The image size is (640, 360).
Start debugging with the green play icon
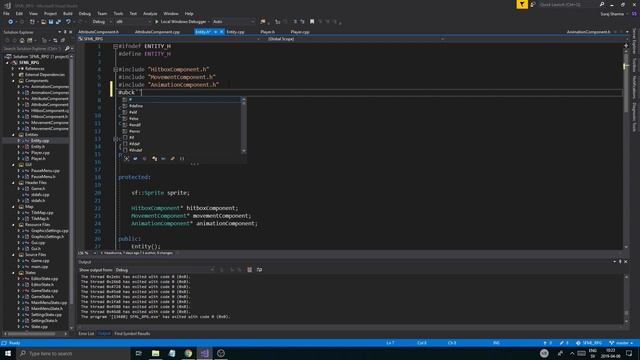pyautogui.click(x=156, y=22)
